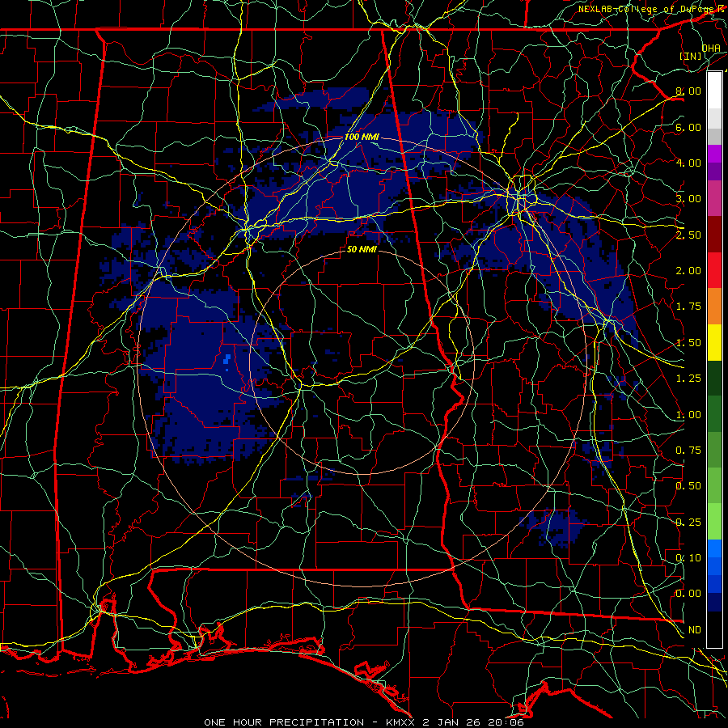The image size is (728, 728).
Task: Click the 1.50 legend value
Action: (688, 343)
